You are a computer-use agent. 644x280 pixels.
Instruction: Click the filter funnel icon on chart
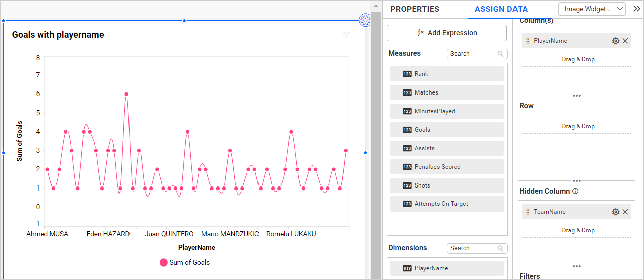coord(346,35)
